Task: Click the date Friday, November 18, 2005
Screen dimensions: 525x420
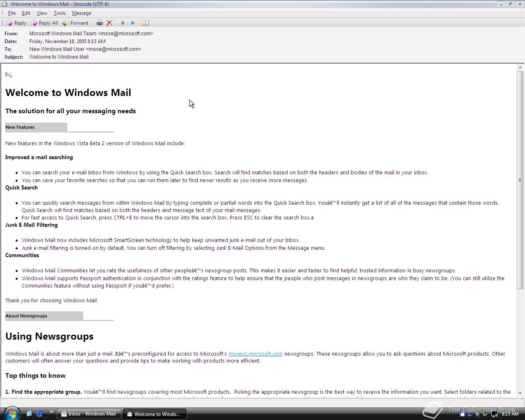Action: (x=67, y=41)
